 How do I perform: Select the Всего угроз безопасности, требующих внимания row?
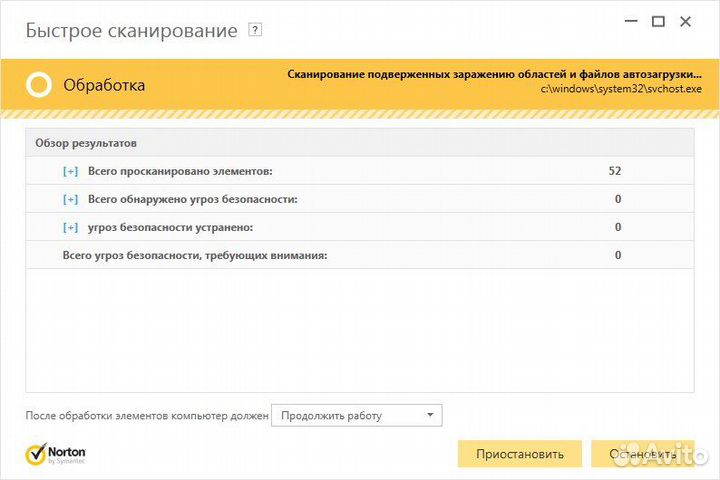195,255
